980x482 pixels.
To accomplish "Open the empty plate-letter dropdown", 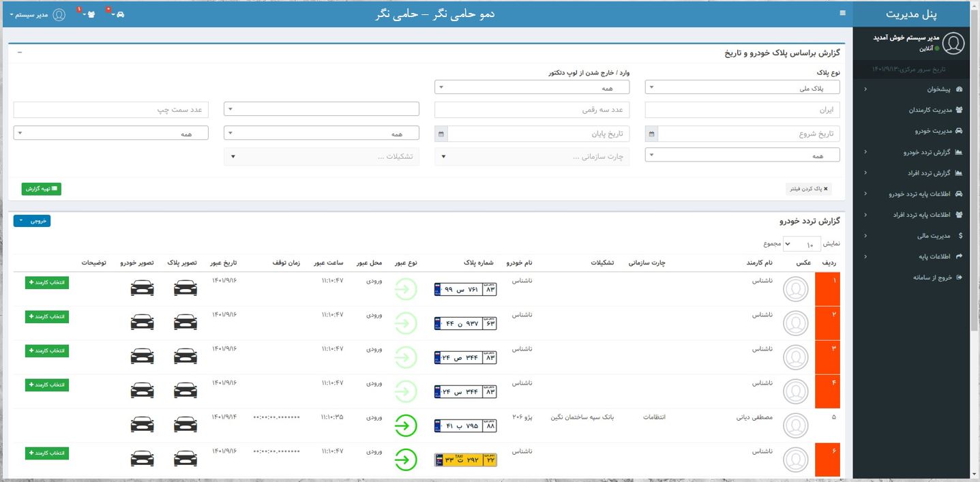I will click(321, 109).
